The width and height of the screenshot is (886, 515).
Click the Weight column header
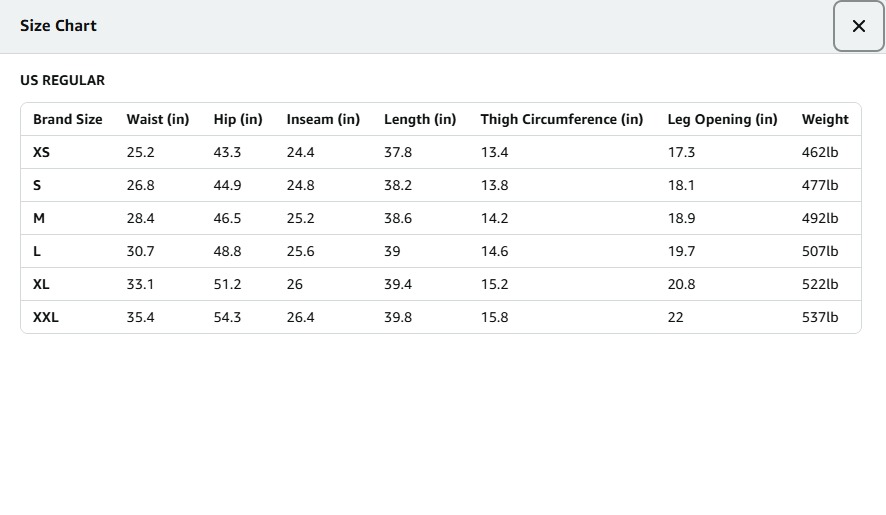click(825, 119)
